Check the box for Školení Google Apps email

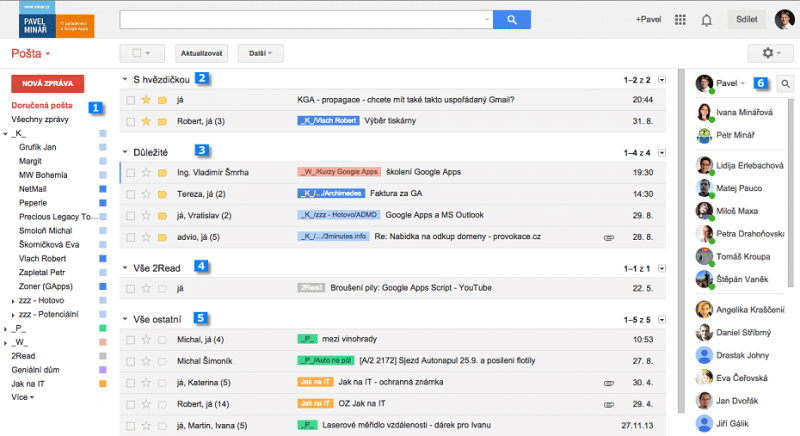(x=130, y=172)
